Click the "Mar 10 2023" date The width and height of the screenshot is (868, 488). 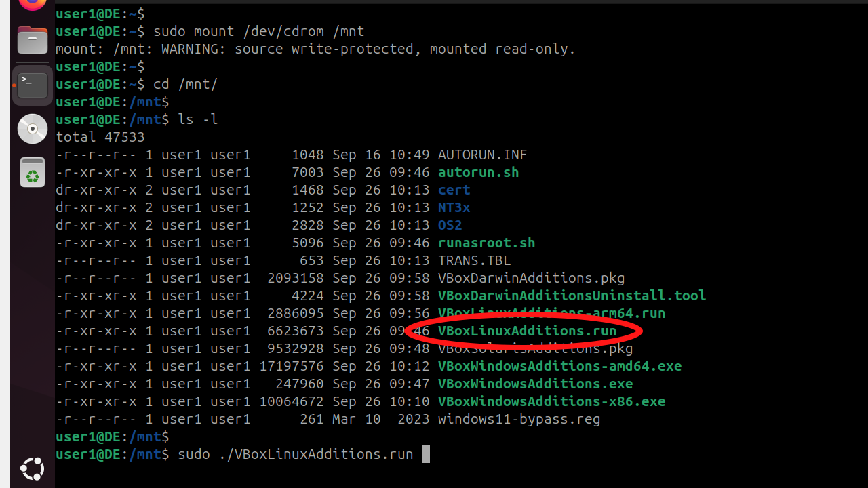click(380, 419)
